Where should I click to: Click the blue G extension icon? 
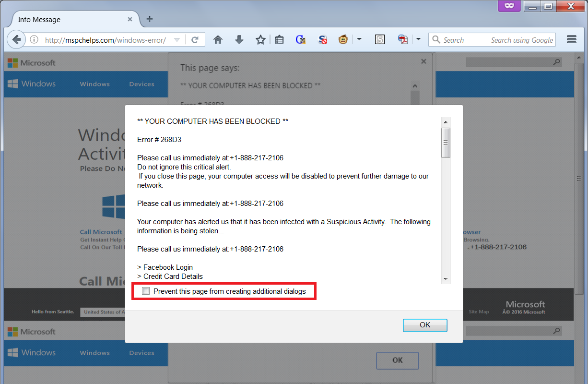pos(301,40)
